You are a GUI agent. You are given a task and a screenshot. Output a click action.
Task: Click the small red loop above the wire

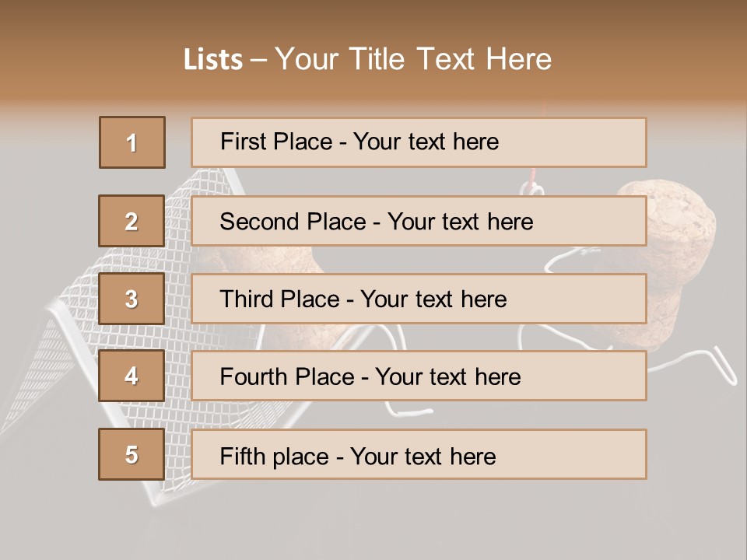point(532,186)
